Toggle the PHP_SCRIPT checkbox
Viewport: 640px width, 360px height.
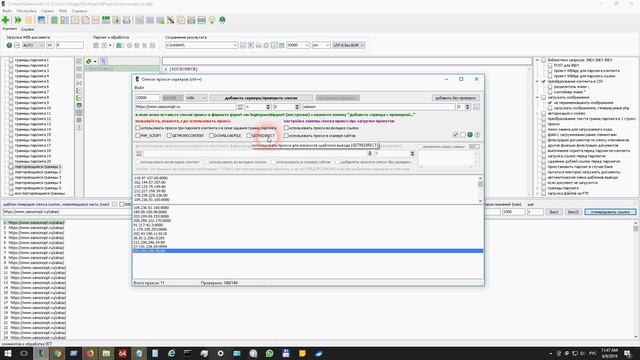tap(138, 136)
